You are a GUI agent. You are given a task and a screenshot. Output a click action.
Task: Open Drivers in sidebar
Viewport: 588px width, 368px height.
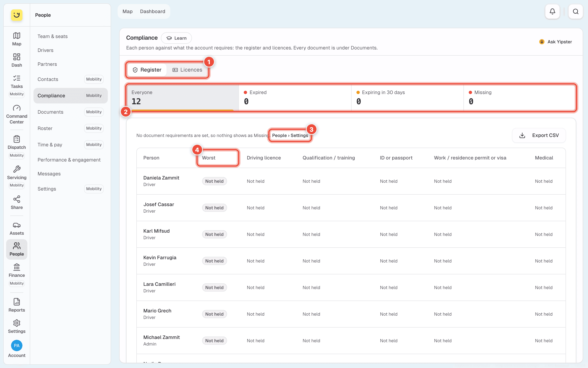46,50
